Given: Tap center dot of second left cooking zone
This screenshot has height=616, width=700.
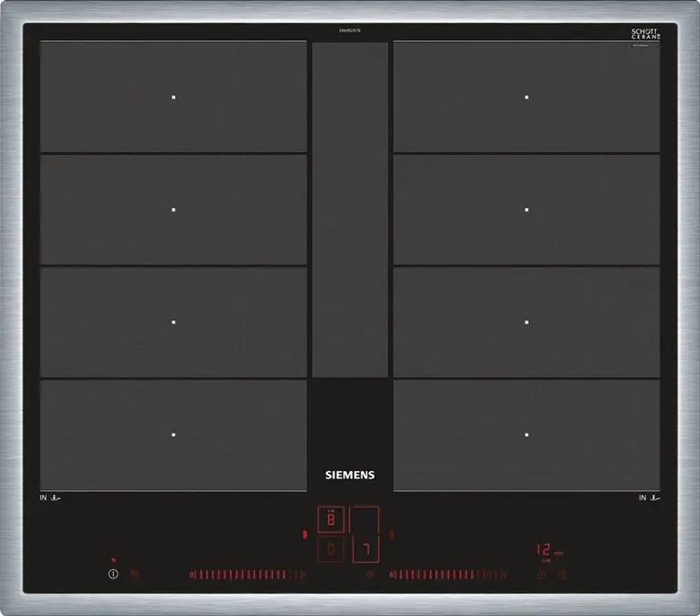Looking at the screenshot, I should [174, 210].
